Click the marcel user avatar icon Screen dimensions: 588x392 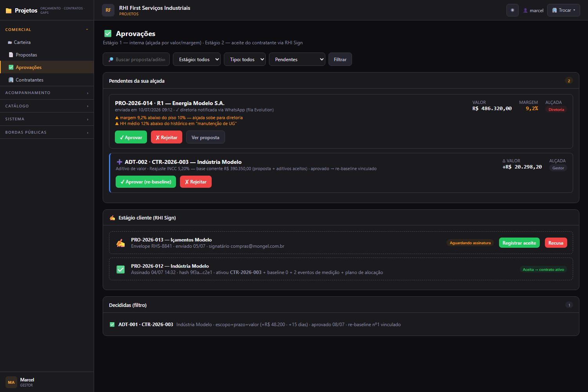pos(525,11)
